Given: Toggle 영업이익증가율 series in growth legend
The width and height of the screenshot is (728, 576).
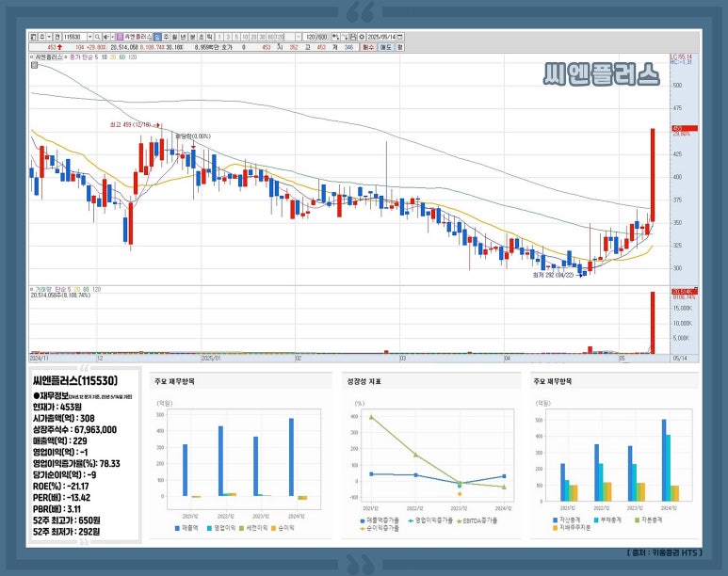Looking at the screenshot, I should pyautogui.click(x=430, y=520).
